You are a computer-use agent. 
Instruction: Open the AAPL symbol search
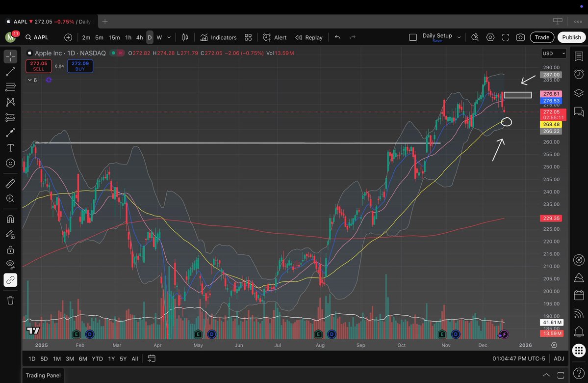pyautogui.click(x=37, y=37)
